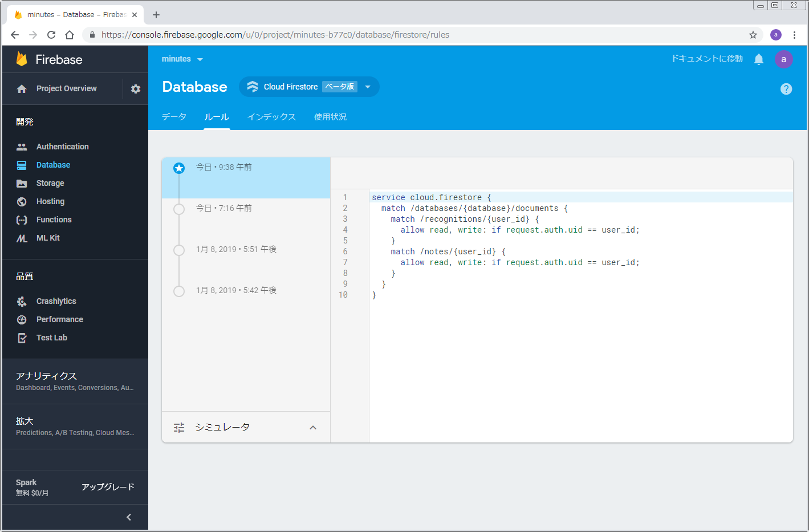
Task: Click the Hosting globe icon in sidebar
Action: pos(22,201)
